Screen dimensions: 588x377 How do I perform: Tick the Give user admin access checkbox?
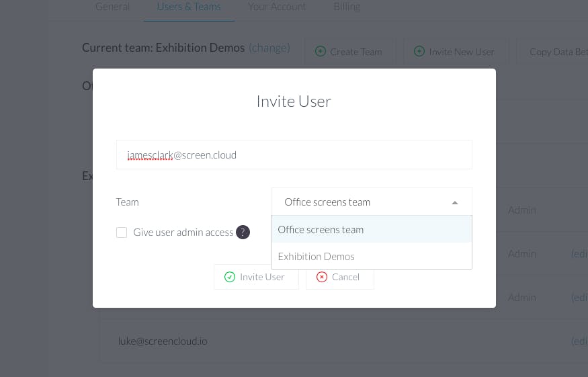pos(122,233)
